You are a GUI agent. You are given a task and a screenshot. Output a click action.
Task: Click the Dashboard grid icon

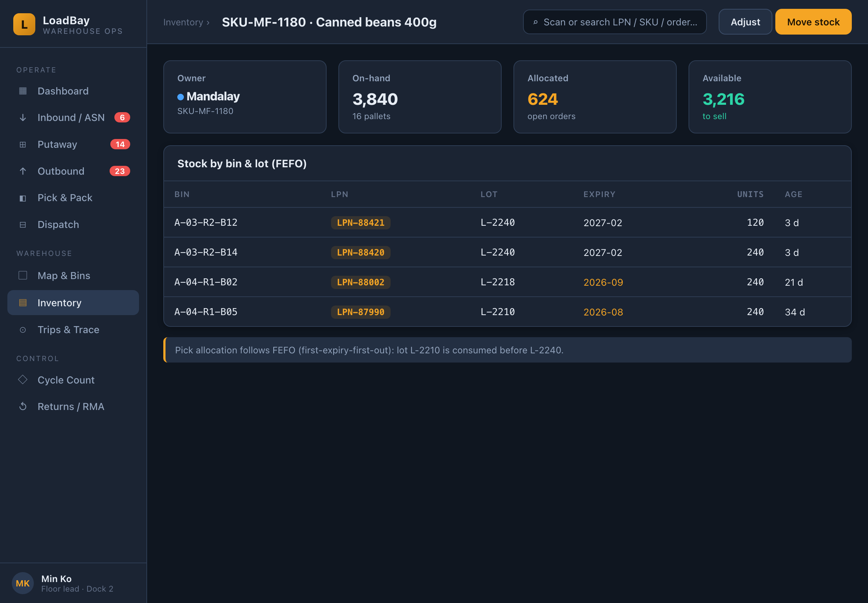[x=23, y=91]
